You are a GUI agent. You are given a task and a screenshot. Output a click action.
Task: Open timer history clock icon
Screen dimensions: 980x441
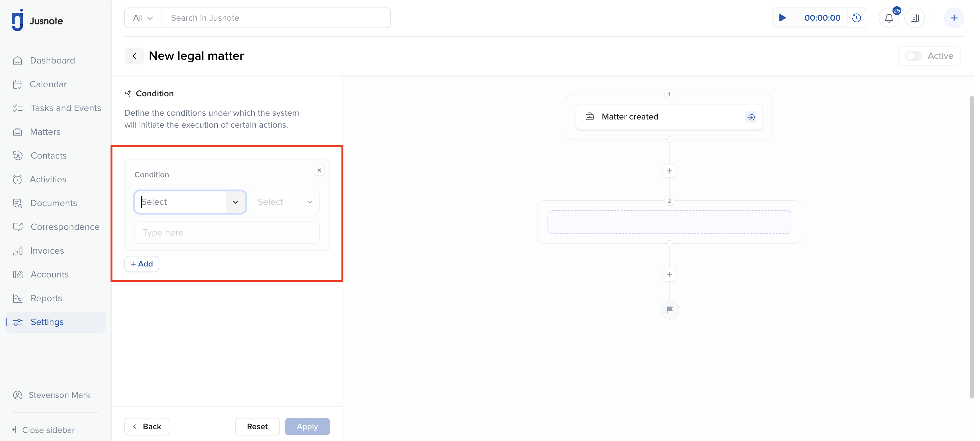856,18
